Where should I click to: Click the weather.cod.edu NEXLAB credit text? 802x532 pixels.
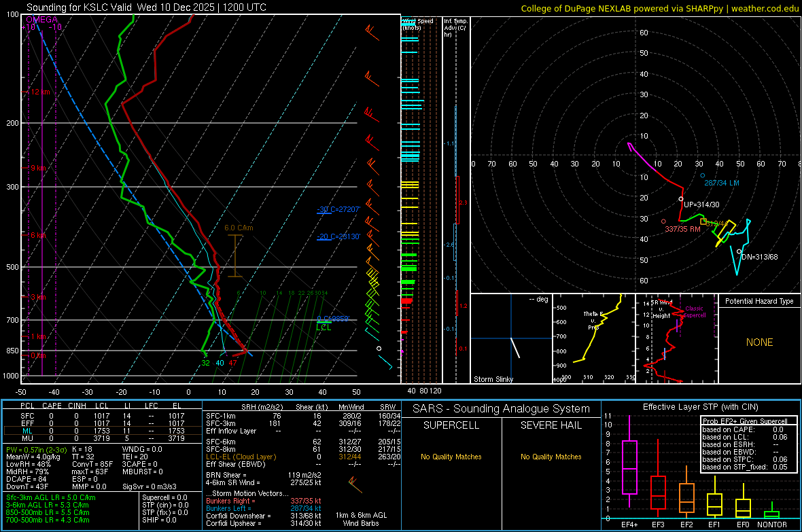(660, 8)
